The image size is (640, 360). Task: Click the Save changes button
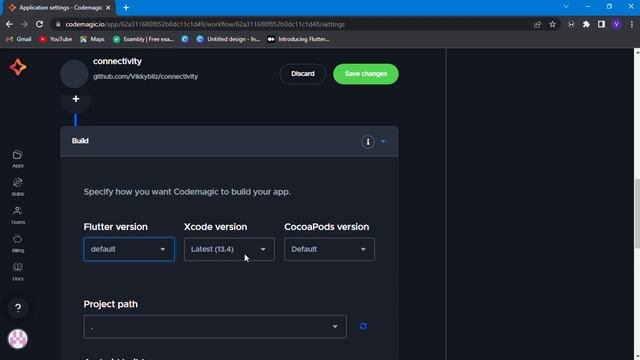click(x=366, y=74)
